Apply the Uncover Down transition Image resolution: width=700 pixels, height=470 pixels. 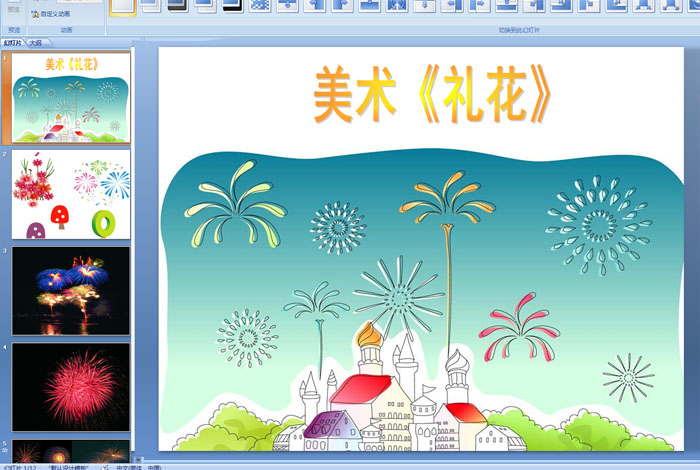tap(425, 5)
